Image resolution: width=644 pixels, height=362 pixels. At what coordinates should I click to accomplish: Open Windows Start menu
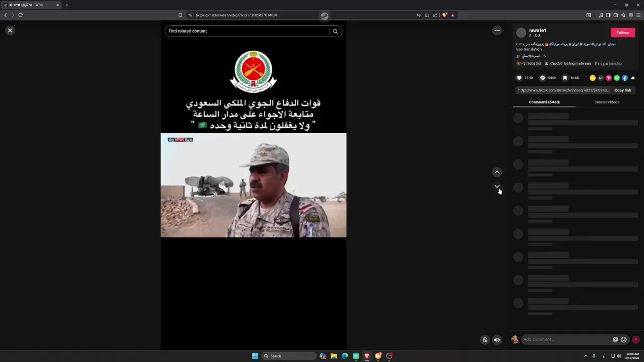coord(255,356)
